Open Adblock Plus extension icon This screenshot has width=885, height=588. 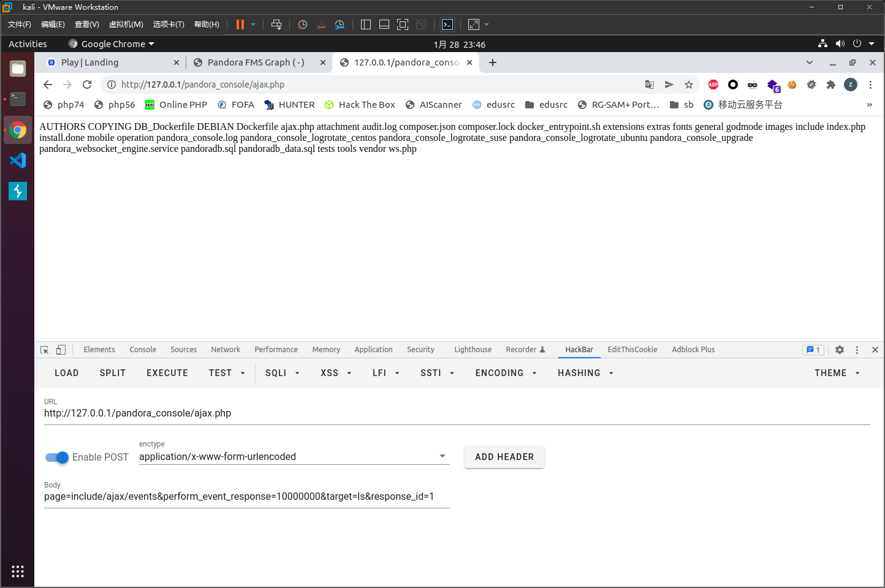[713, 85]
